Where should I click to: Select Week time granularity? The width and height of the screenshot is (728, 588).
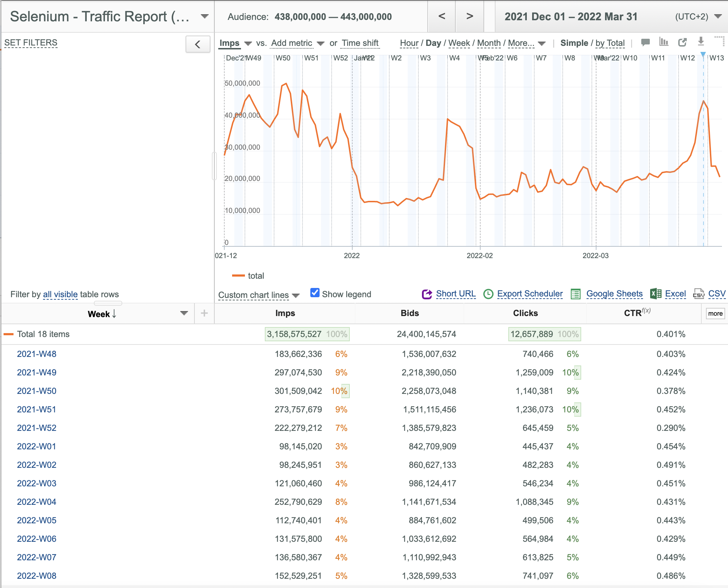pos(459,43)
